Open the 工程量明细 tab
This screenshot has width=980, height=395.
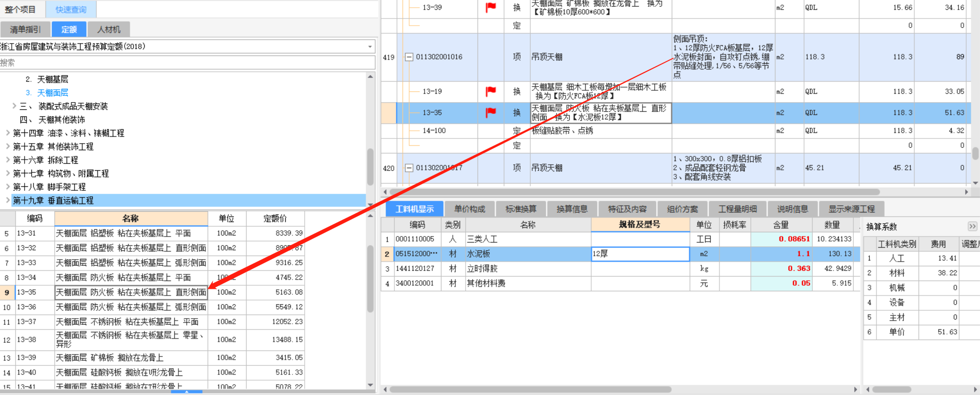tap(737, 209)
